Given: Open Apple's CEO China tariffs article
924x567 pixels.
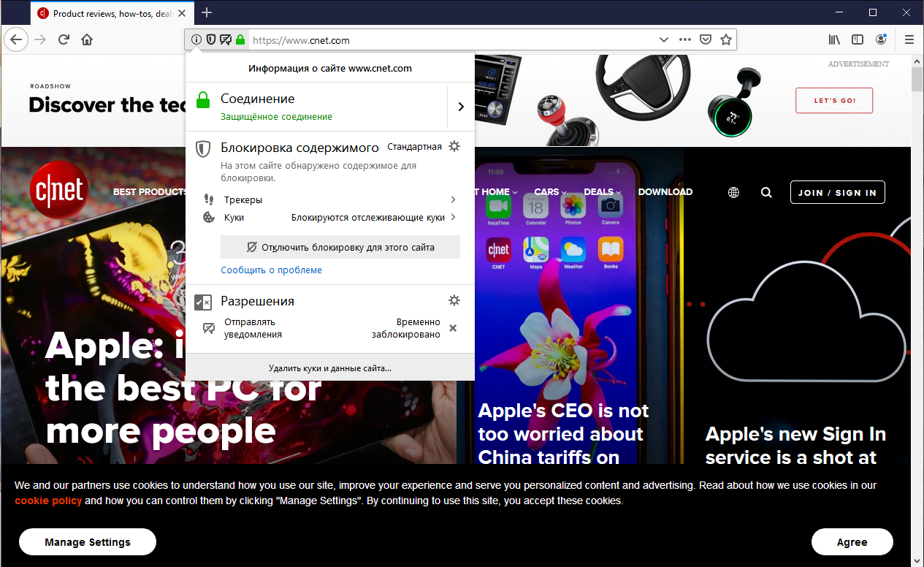Looking at the screenshot, I should coord(563,434).
